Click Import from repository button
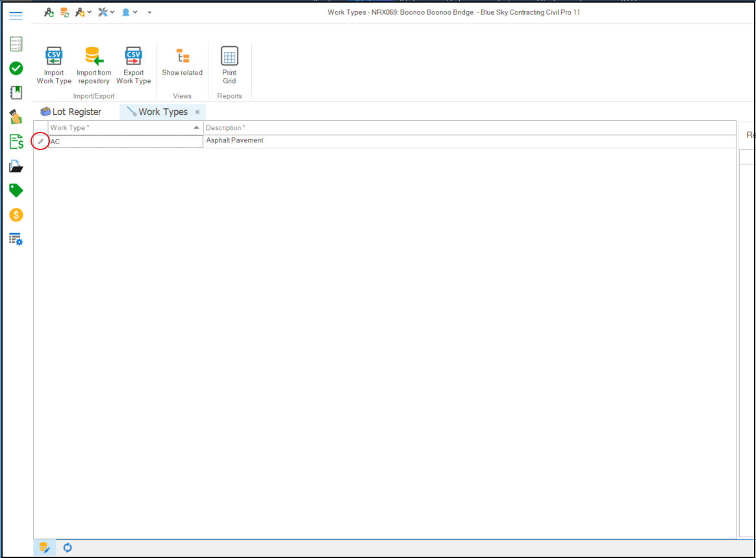756x558 pixels. coord(94,66)
